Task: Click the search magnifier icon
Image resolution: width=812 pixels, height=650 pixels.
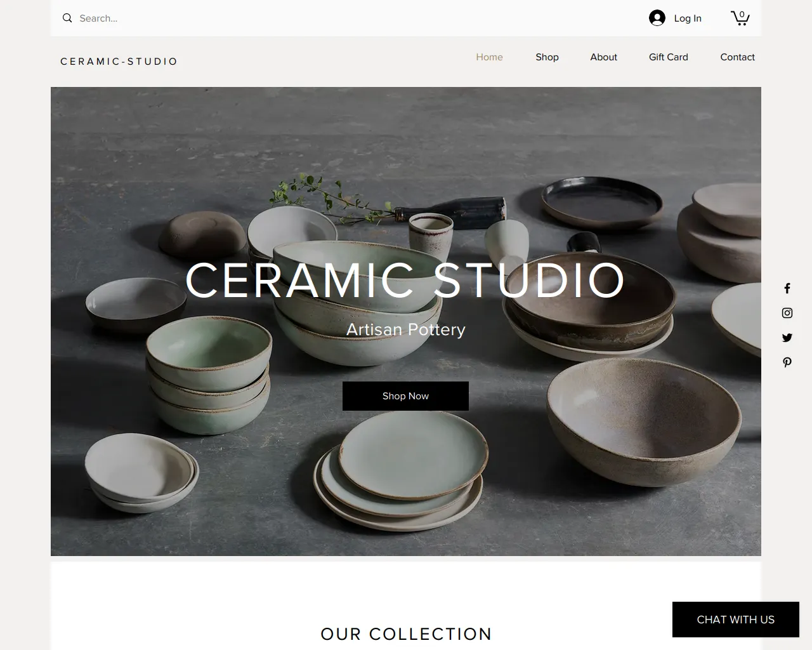Action: point(67,18)
